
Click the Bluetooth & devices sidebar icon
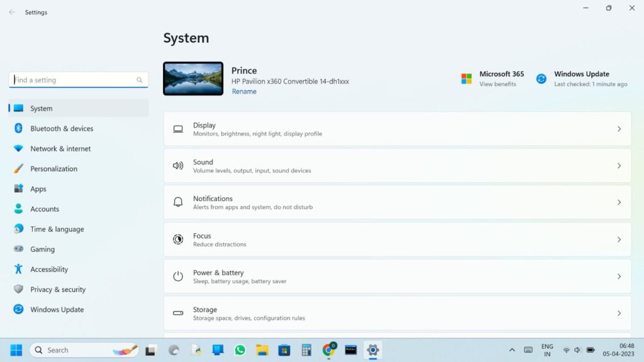(18, 128)
